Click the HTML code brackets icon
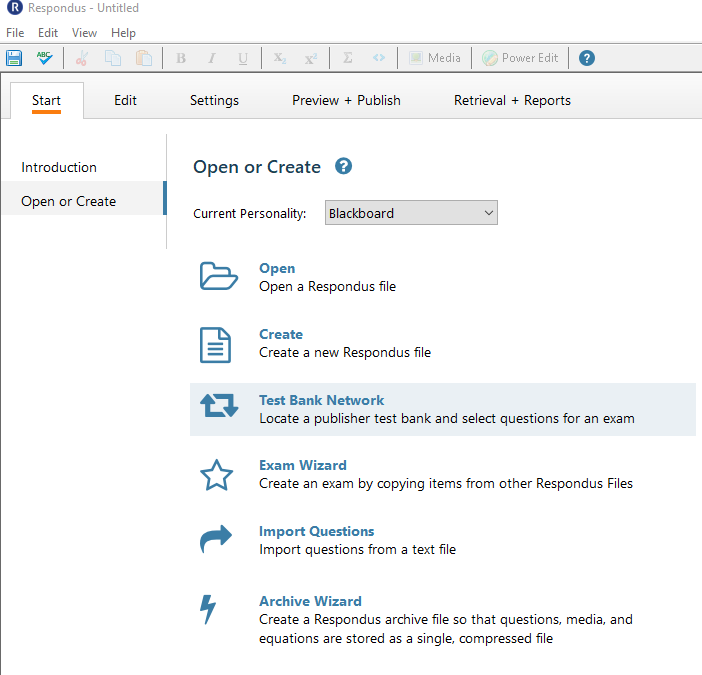The width and height of the screenshot is (702, 675). click(379, 58)
